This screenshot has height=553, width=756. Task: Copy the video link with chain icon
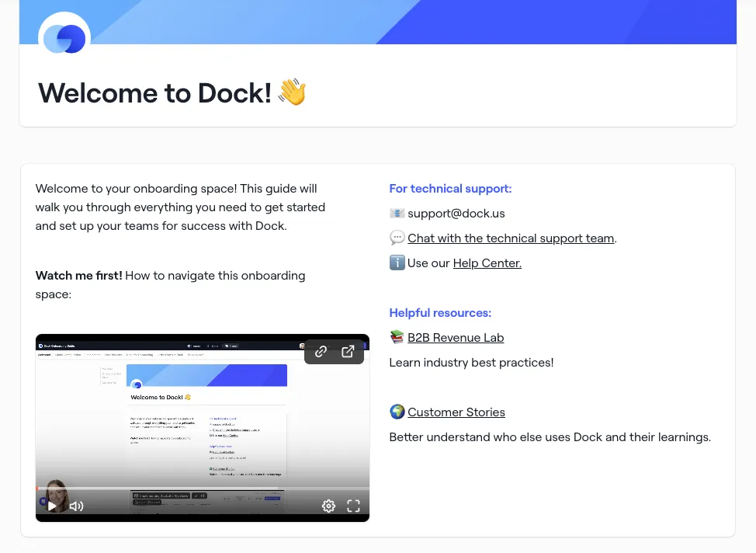tap(321, 351)
